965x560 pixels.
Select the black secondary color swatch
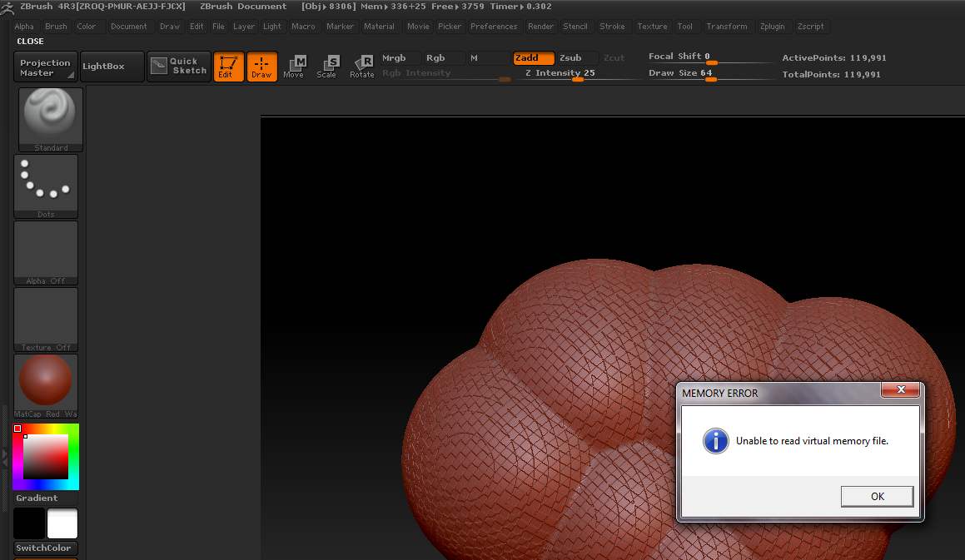point(29,523)
